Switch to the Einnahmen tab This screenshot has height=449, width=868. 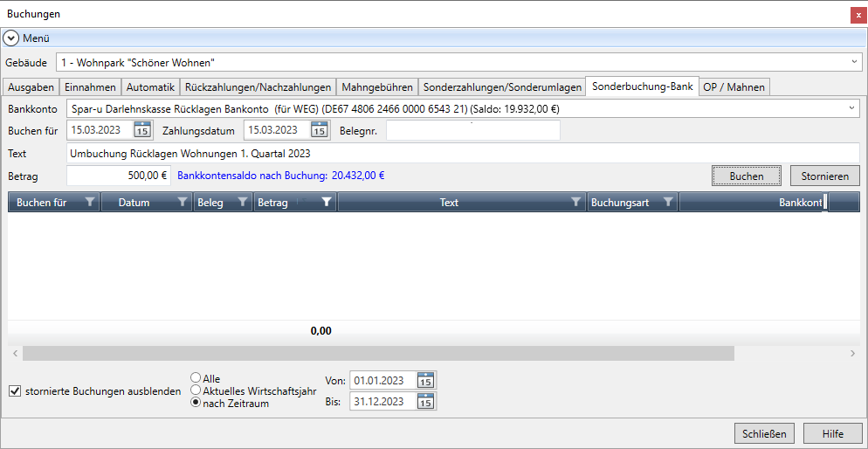tap(90, 86)
